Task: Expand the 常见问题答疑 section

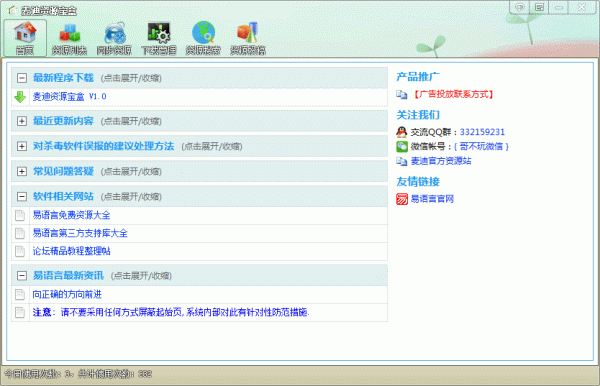Action: pos(22,171)
